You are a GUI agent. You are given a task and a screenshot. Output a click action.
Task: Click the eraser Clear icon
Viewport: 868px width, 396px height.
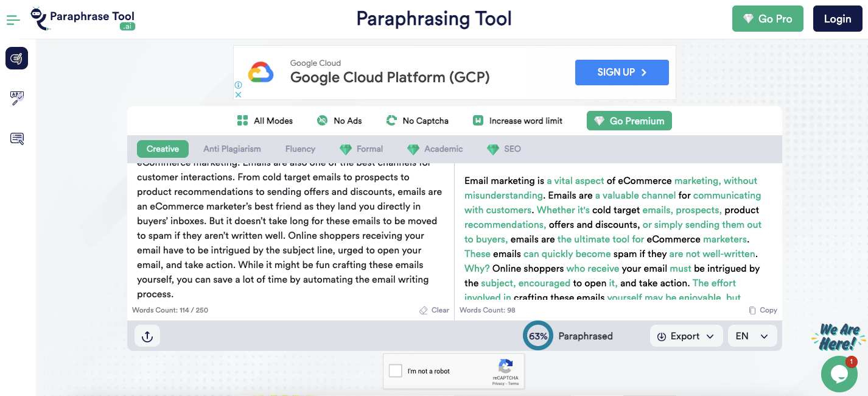(424, 311)
